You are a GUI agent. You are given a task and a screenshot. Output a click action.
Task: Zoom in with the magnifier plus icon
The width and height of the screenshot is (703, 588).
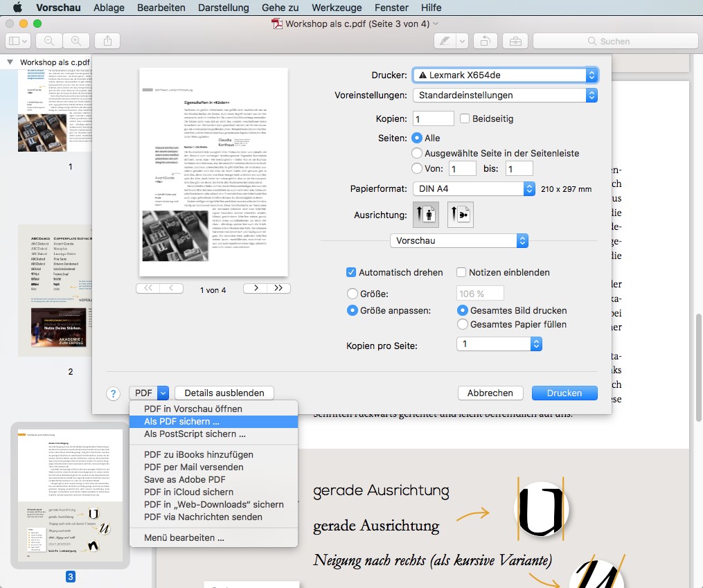click(76, 41)
